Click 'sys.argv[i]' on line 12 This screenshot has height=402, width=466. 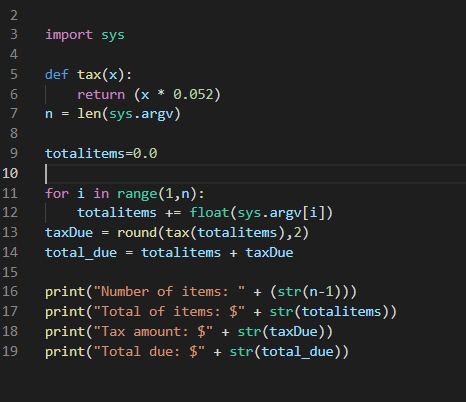point(282,213)
